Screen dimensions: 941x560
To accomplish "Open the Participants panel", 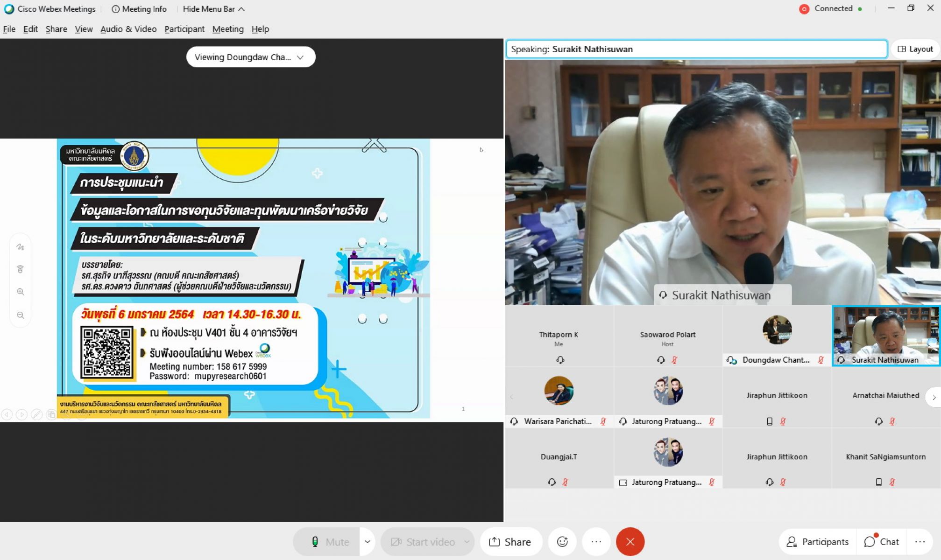I will tap(818, 542).
